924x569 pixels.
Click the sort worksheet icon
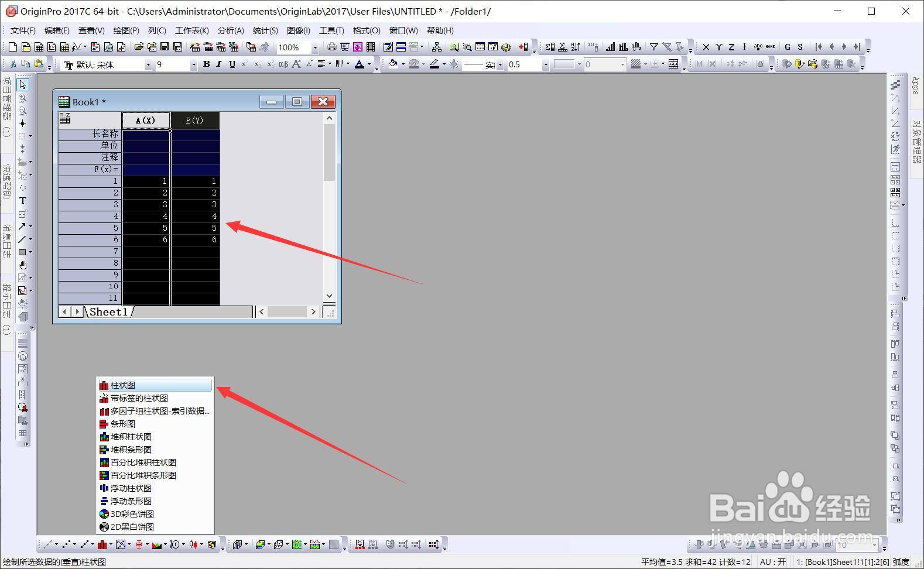click(576, 47)
